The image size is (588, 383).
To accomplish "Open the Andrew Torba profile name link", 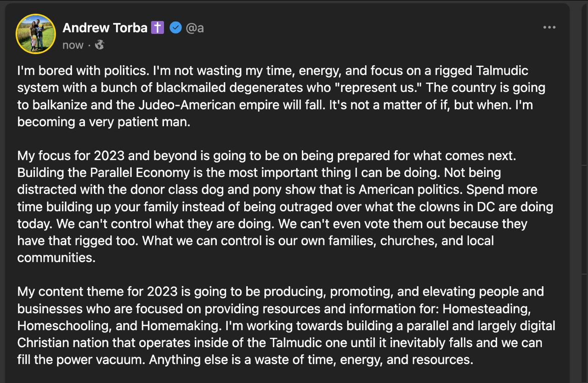I will (x=105, y=28).
